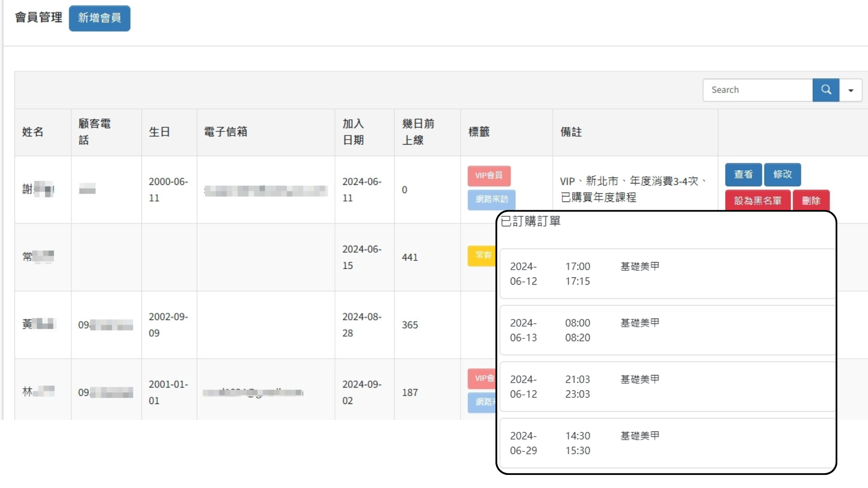868x488 pixels.
Task: Click the 新增會員 button
Action: coord(99,18)
